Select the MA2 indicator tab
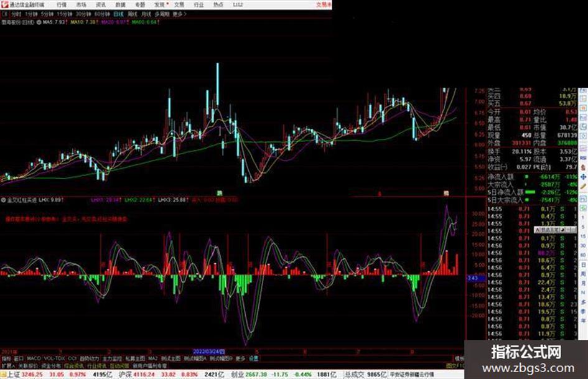This screenshot has width=588, height=379. pyautogui.click(x=153, y=358)
